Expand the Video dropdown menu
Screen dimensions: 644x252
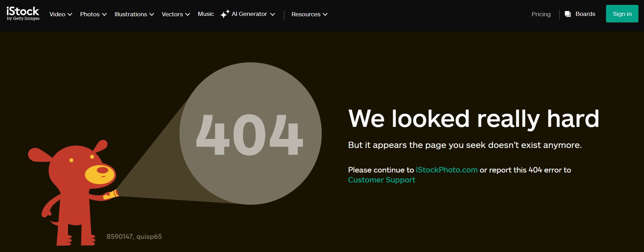61,14
